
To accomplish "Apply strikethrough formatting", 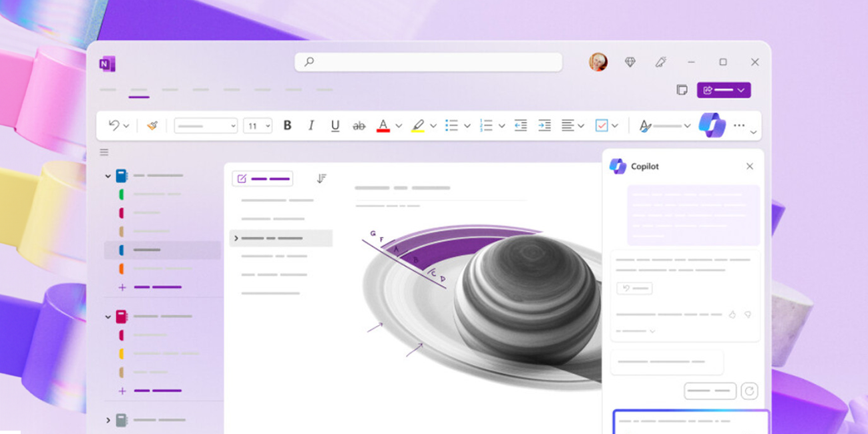I will point(359,125).
